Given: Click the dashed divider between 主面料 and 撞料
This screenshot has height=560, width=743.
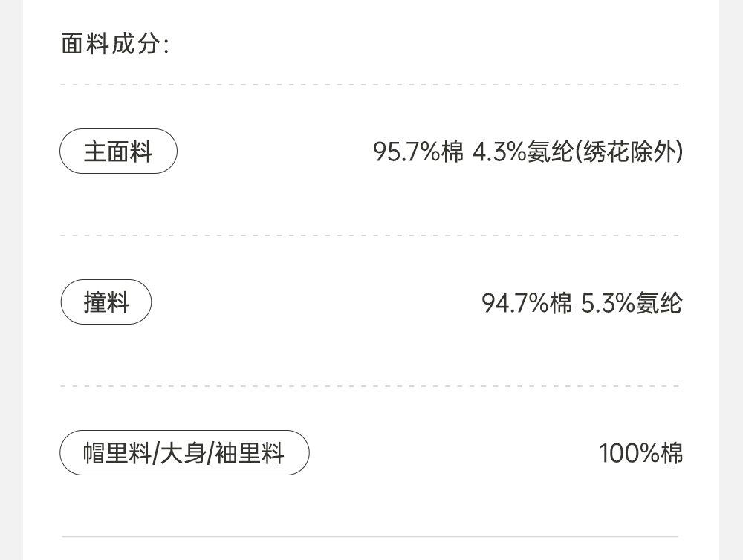Looking at the screenshot, I should [x=370, y=235].
